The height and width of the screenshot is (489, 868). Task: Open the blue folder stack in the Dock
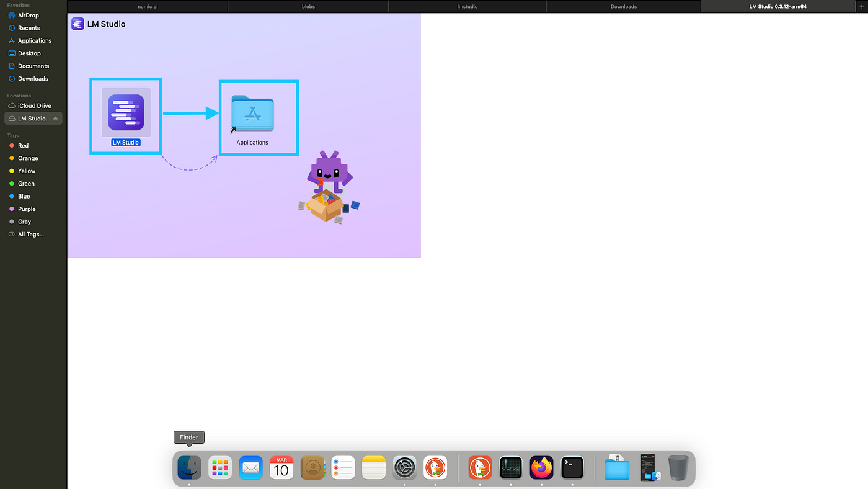(x=617, y=467)
